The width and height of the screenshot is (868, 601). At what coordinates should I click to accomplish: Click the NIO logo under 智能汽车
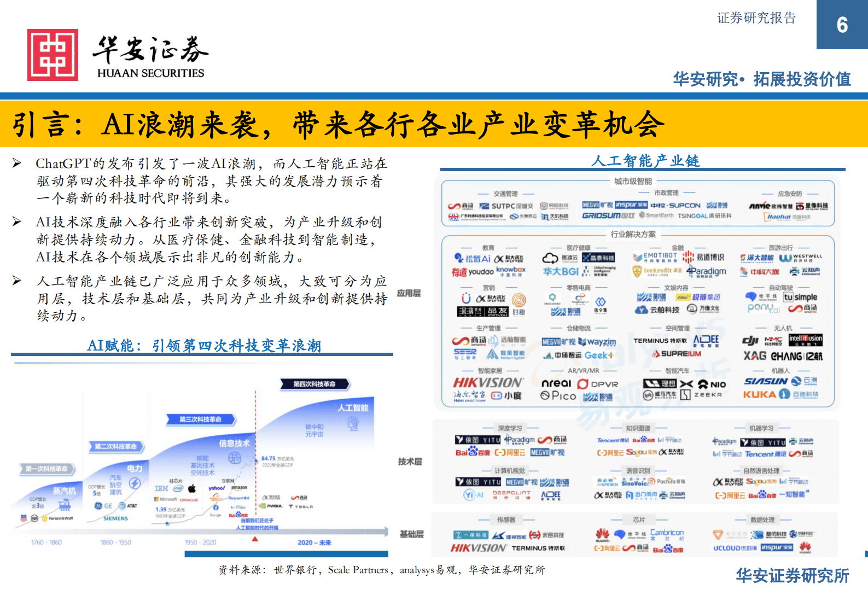pos(712,384)
